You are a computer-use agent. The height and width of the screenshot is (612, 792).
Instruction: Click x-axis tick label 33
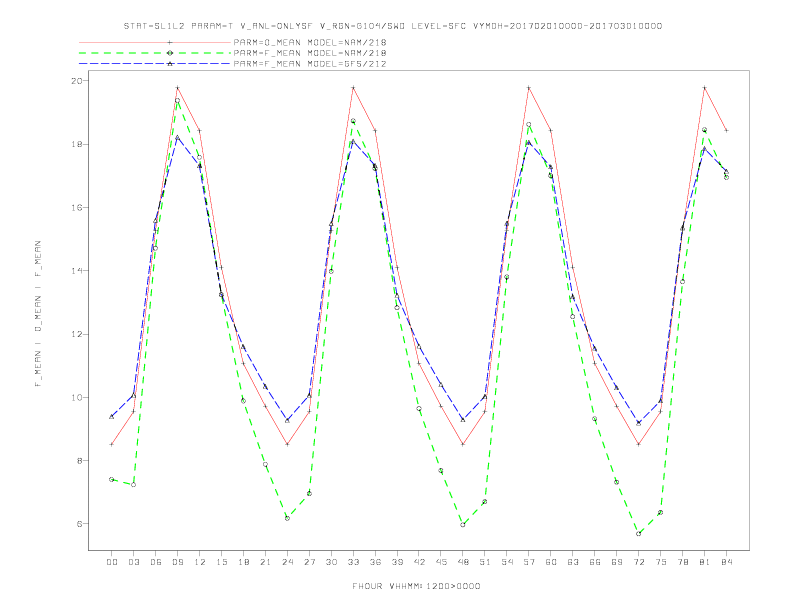[353, 562]
